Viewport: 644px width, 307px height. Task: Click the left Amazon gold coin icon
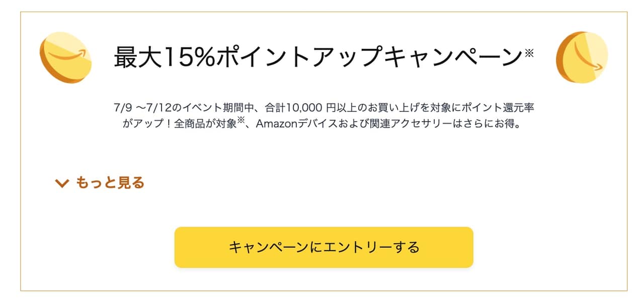(65, 57)
